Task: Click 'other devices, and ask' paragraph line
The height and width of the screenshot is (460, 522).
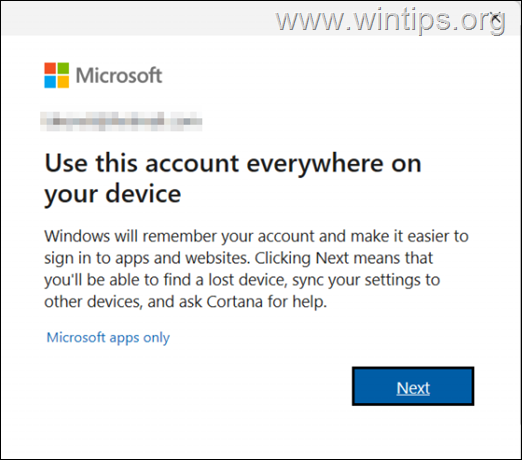Action: tap(123, 302)
